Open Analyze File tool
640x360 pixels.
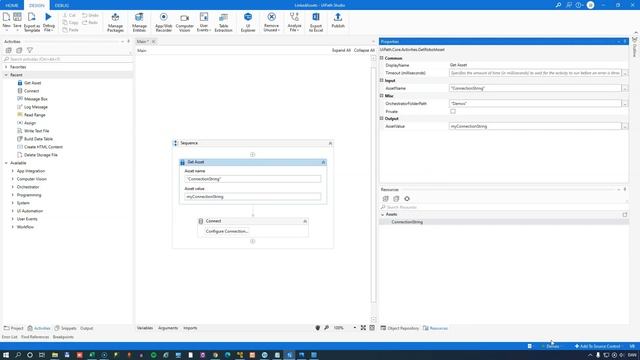(294, 22)
